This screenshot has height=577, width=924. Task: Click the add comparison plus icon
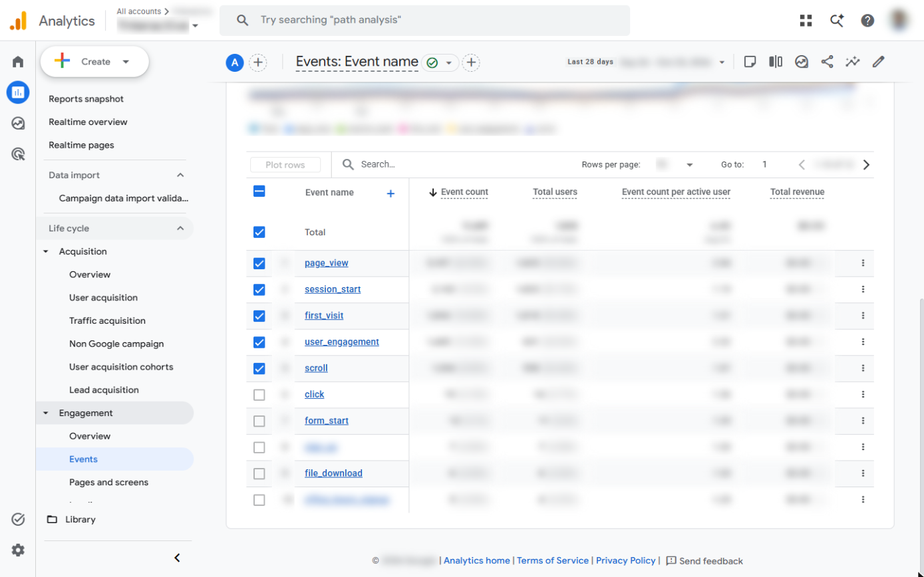tap(257, 62)
